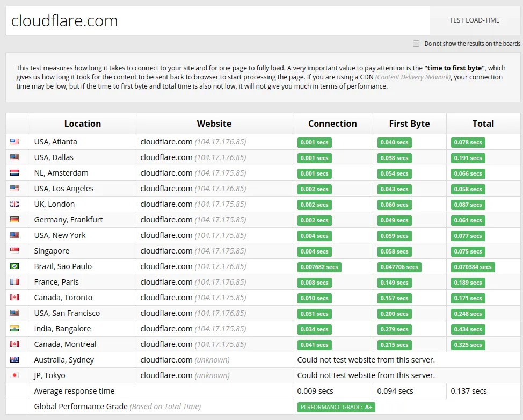Click the 0.007682 secs connection badge for Sao Paulo

(319, 267)
